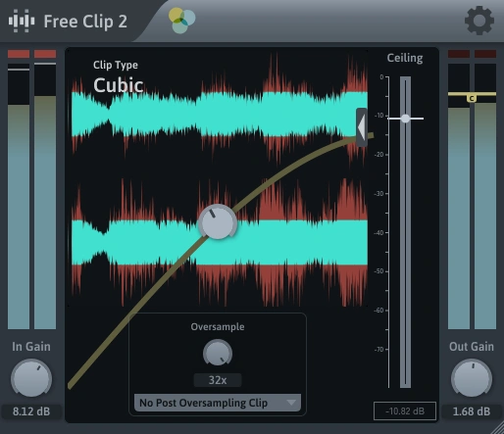Open the settings gear icon
Viewport: 504px width, 434px height.
point(479,21)
